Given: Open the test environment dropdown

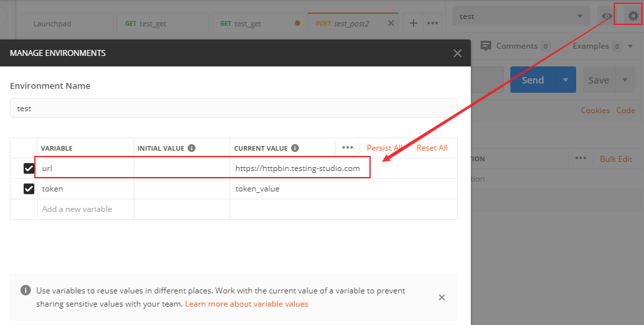Looking at the screenshot, I should coord(522,16).
